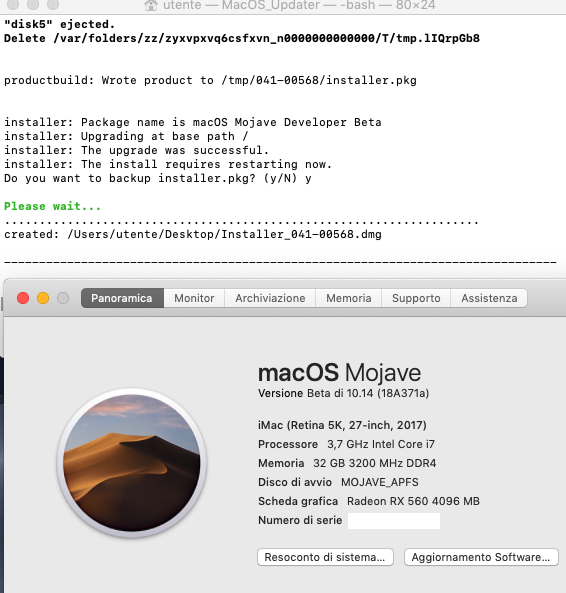Go to the Supporto tab
Image resolution: width=566 pixels, height=593 pixels.
coord(416,298)
